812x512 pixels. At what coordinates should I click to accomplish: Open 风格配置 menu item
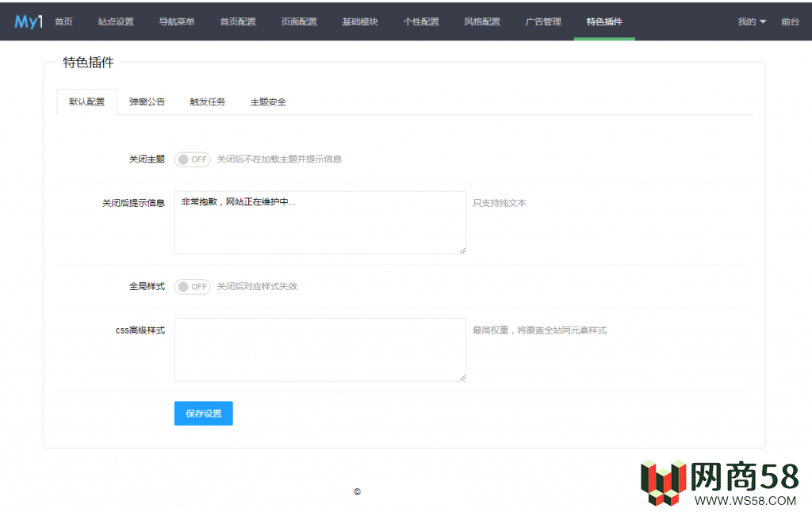[x=482, y=21]
